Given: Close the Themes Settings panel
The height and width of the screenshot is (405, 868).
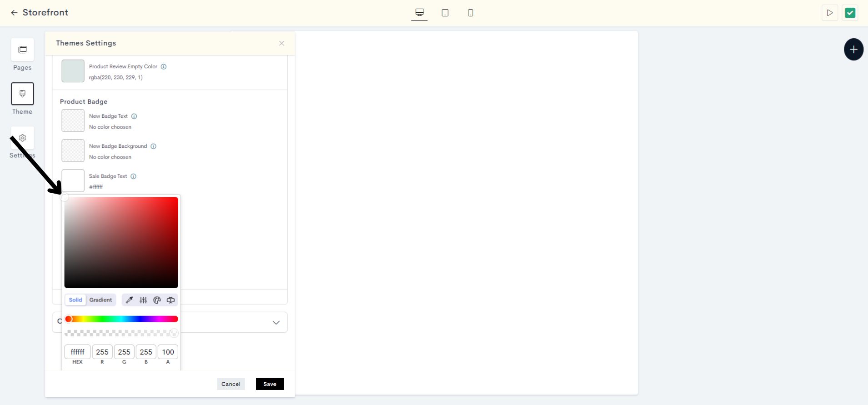Looking at the screenshot, I should click(281, 43).
